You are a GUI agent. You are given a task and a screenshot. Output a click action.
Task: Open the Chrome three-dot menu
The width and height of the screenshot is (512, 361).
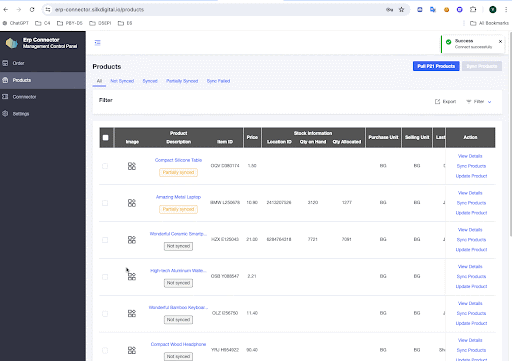(506, 10)
